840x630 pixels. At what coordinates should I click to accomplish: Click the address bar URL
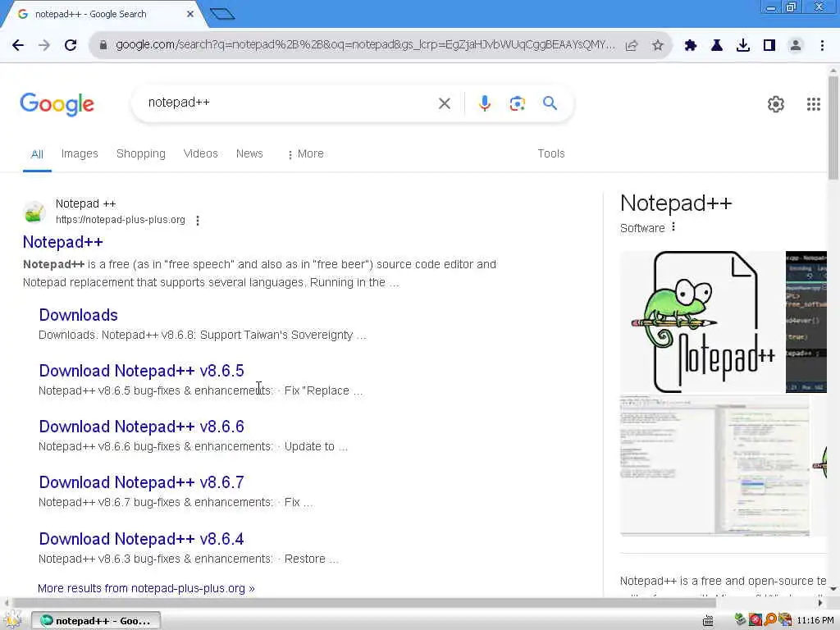click(365, 45)
